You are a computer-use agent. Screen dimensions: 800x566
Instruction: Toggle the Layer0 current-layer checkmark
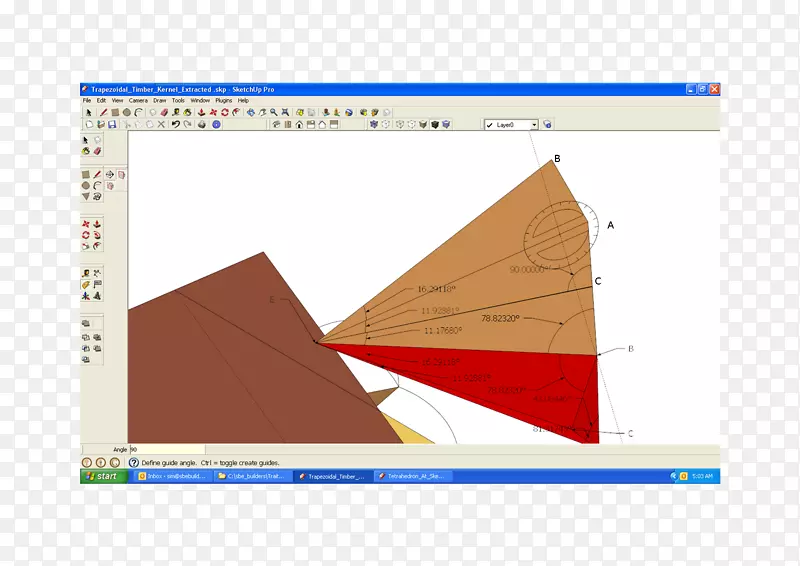(490, 125)
